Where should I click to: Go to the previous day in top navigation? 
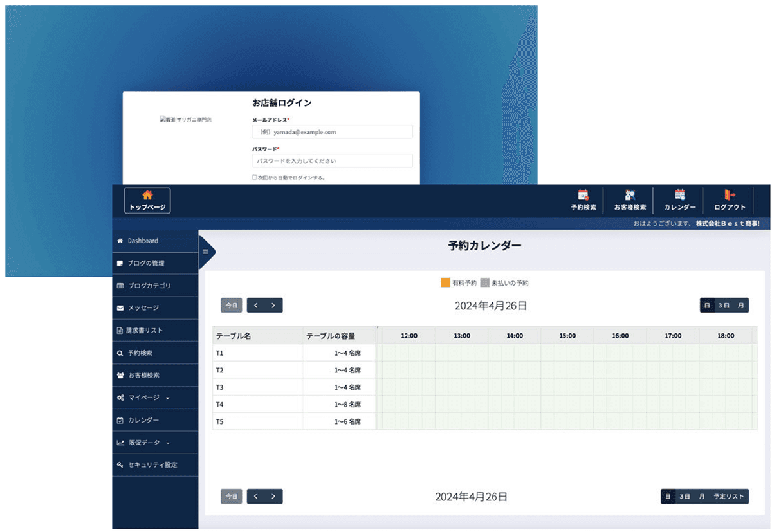coord(256,306)
